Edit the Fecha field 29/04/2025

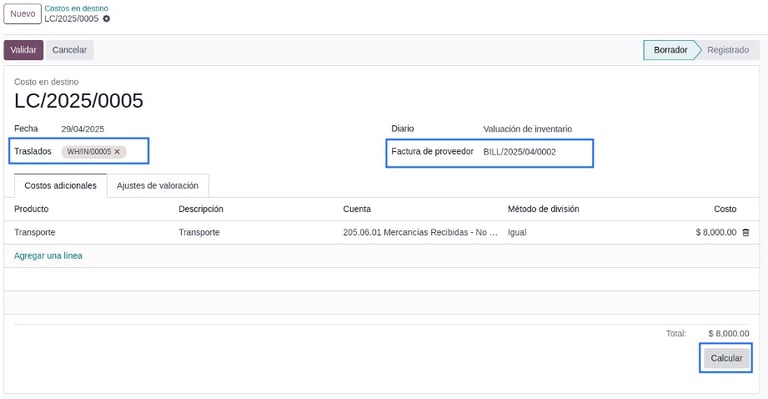pyautogui.click(x=83, y=129)
